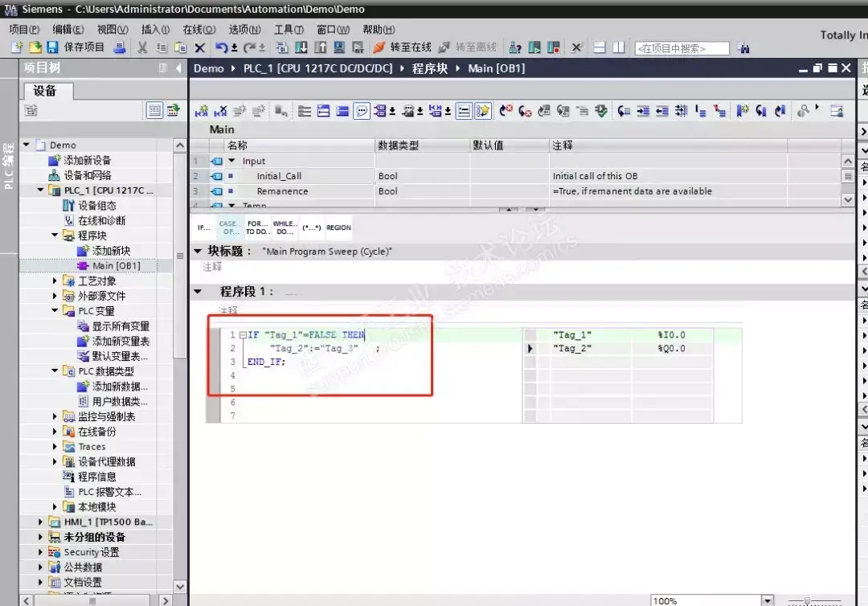The width and height of the screenshot is (868, 606).
Task: Click insert network icon in editor toolbar
Action: pos(202,111)
